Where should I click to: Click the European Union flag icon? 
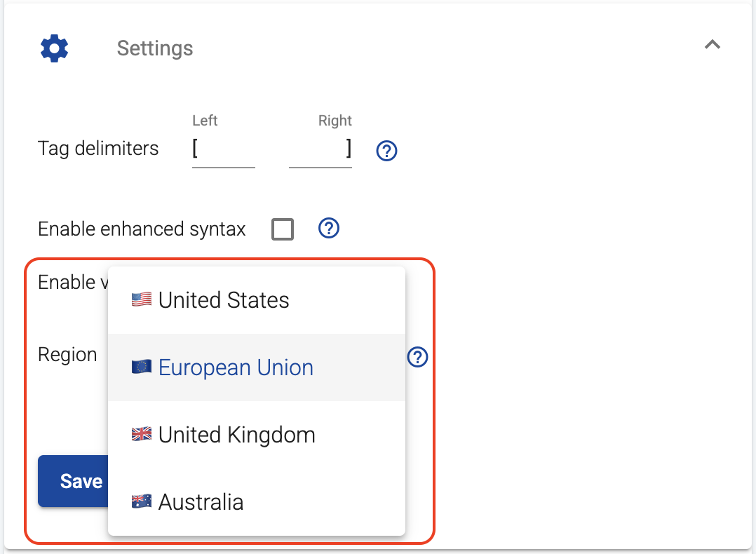tap(140, 366)
